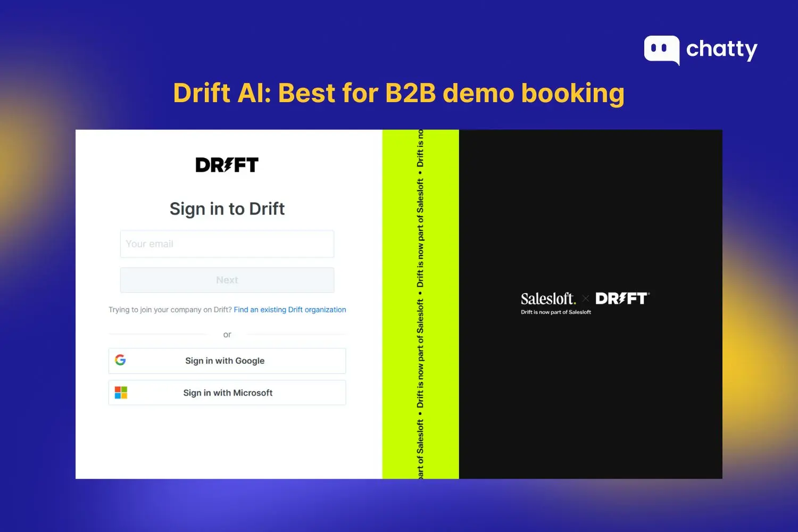
Task: Click the Microsoft four-square logo icon
Action: coord(121,393)
